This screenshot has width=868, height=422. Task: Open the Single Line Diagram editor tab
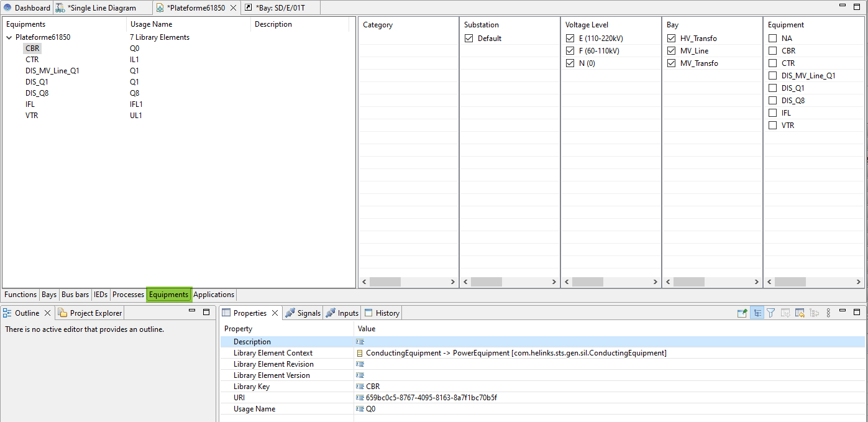103,8
